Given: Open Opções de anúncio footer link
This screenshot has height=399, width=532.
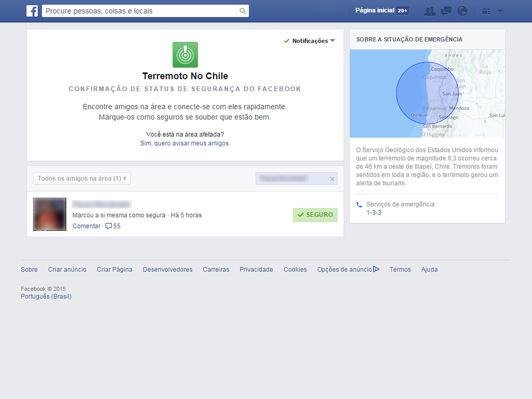Looking at the screenshot, I should pos(345,269).
